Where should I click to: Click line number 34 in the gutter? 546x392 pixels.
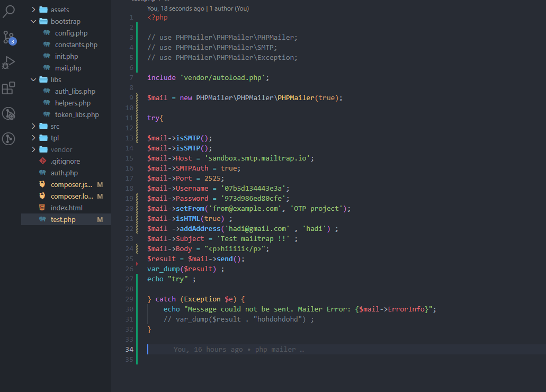point(129,350)
